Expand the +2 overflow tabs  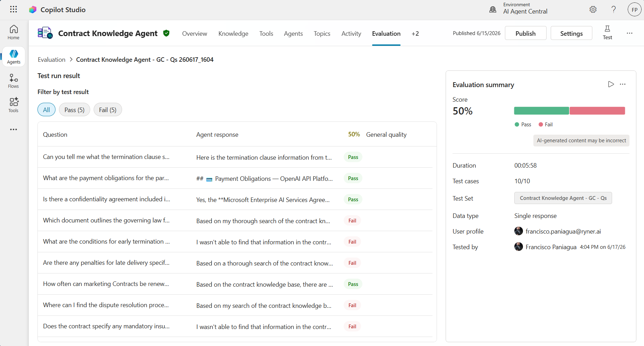pos(415,34)
